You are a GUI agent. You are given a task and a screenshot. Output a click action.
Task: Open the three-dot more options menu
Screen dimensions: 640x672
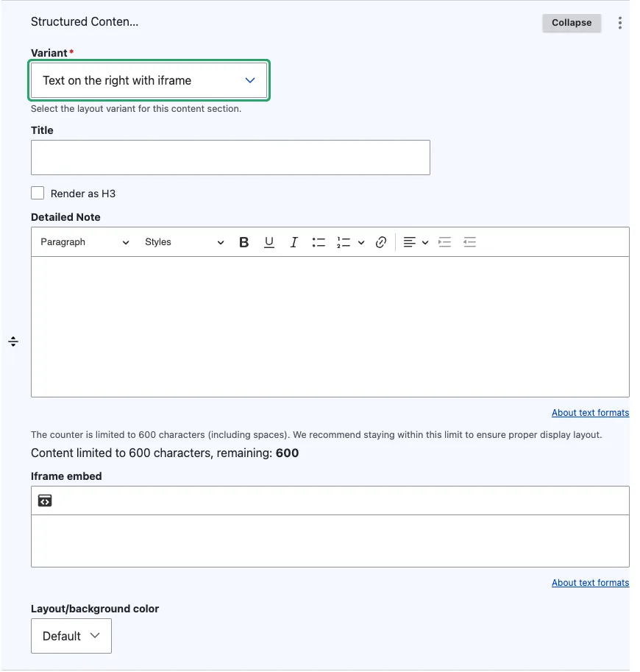(x=620, y=23)
